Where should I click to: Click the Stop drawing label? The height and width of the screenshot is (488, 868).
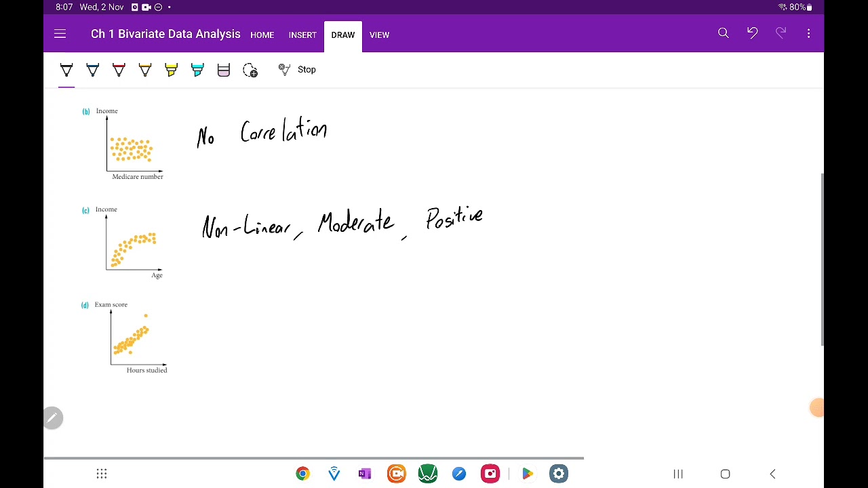click(x=307, y=69)
